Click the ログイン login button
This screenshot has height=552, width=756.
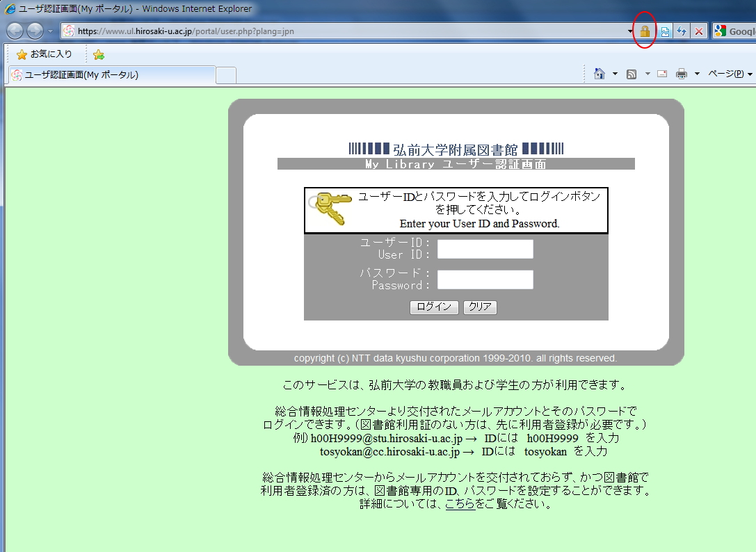tap(434, 307)
